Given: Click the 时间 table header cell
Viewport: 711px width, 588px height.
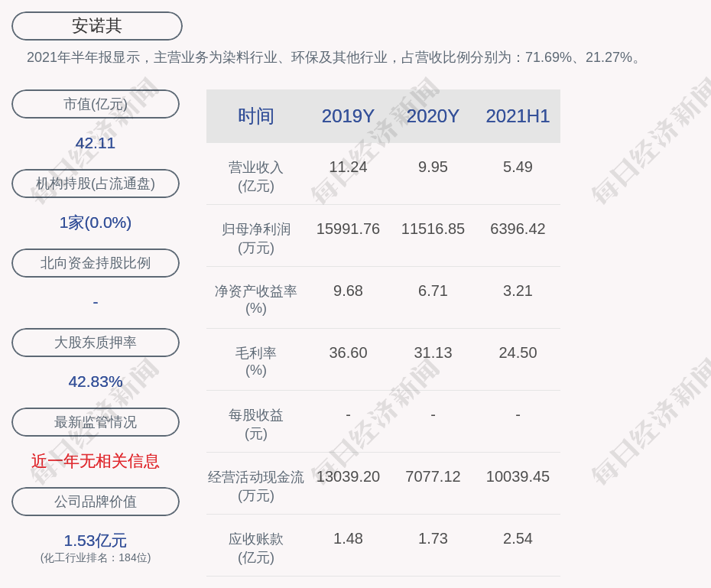Looking at the screenshot, I should 256,116.
